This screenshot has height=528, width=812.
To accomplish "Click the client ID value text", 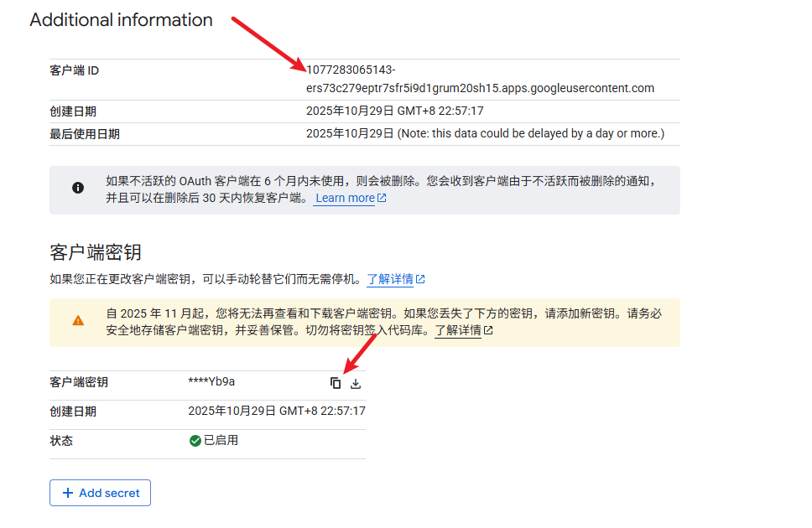I will click(479, 88).
